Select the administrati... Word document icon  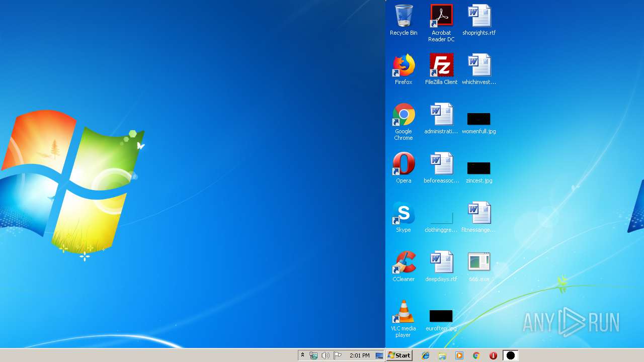coord(441,119)
